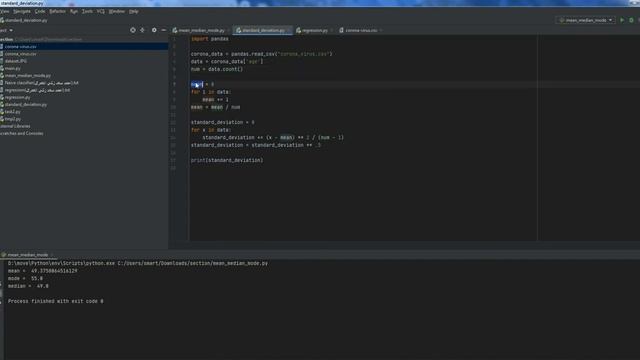Open the Help menu
The height and width of the screenshot is (360, 640).
133,11
